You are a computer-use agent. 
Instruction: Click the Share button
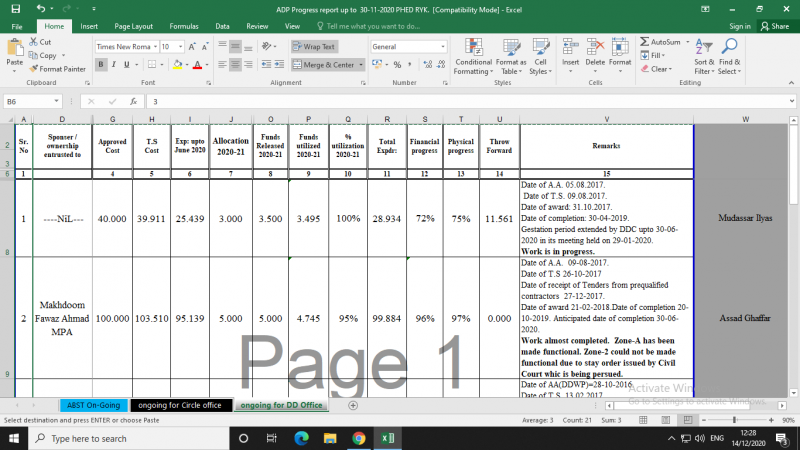point(774,27)
